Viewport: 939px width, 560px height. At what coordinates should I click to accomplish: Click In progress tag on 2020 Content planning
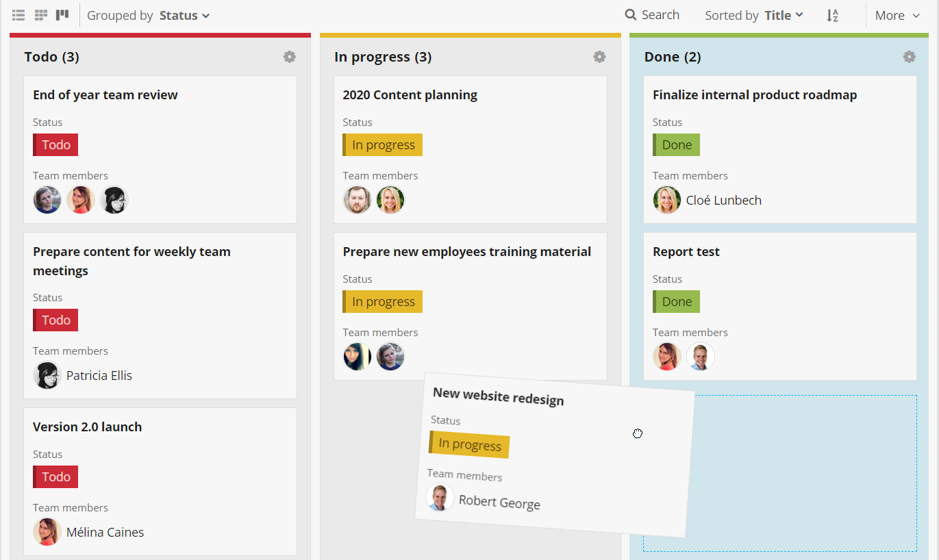pos(383,145)
